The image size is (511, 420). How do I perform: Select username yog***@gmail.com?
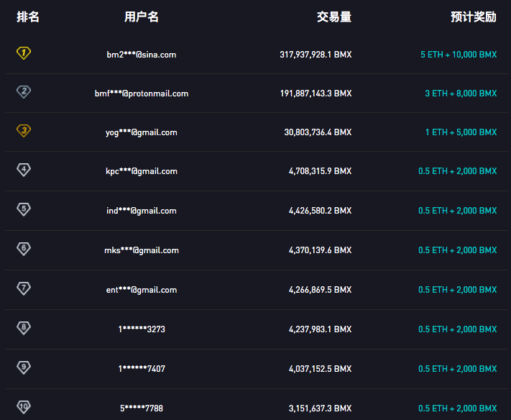(142, 132)
